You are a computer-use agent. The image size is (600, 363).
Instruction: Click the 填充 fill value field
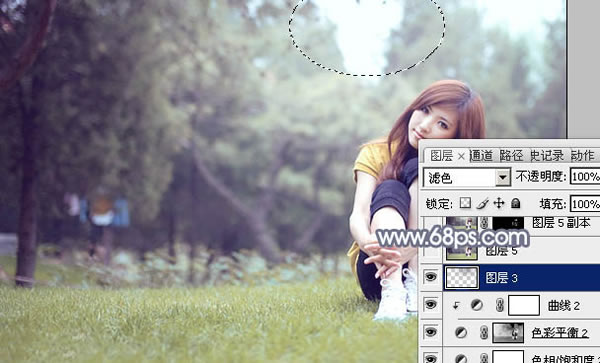click(585, 203)
